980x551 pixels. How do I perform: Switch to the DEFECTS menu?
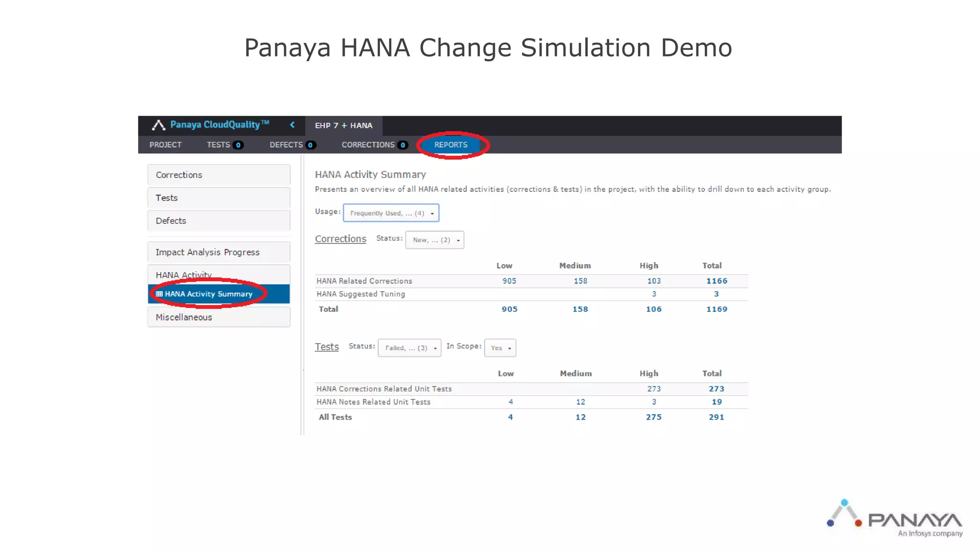[x=286, y=145]
